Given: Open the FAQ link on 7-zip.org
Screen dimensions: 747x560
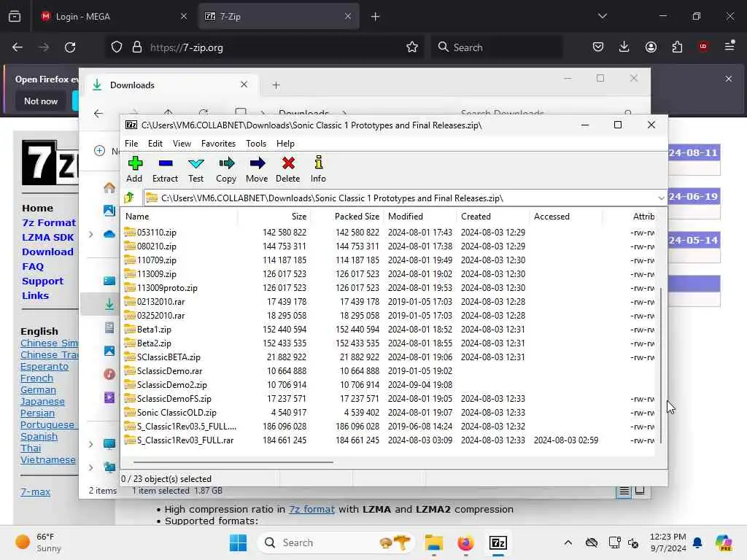Looking at the screenshot, I should [33, 266].
